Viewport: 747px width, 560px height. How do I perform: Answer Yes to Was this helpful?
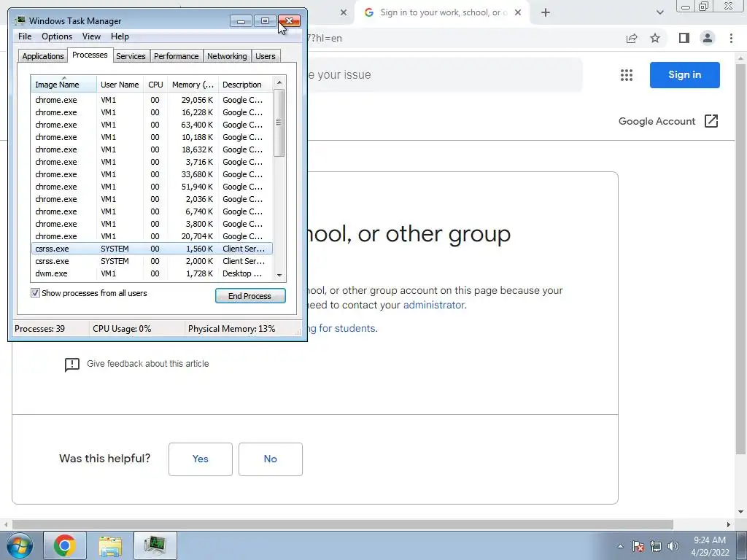coord(200,459)
